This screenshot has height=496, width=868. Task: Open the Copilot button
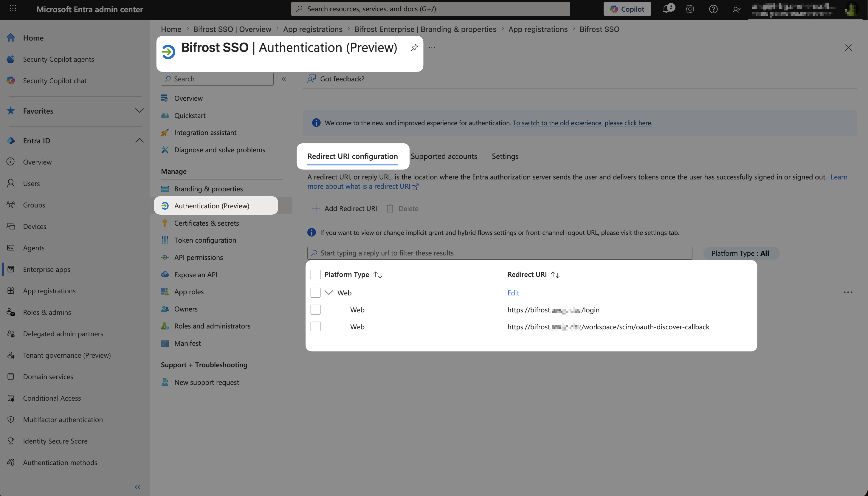point(627,9)
